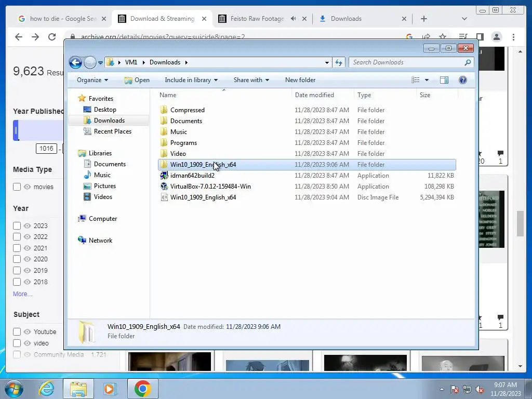Expand the address bar history dropdown

pos(327,62)
